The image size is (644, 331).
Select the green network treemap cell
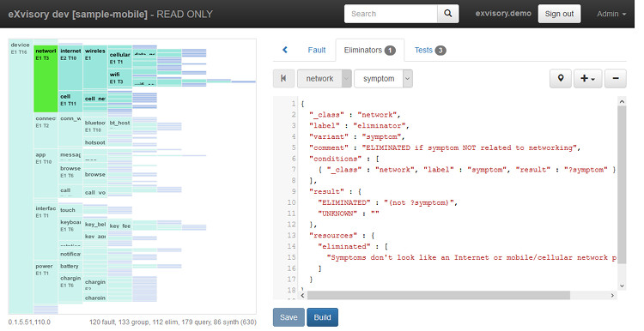pyautogui.click(x=46, y=79)
